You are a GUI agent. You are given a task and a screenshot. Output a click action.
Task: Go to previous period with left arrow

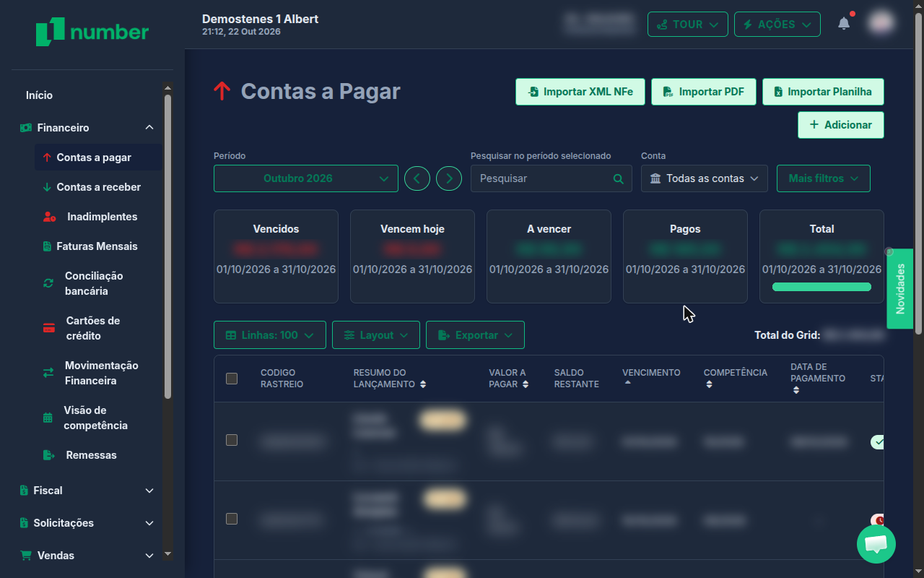417,178
